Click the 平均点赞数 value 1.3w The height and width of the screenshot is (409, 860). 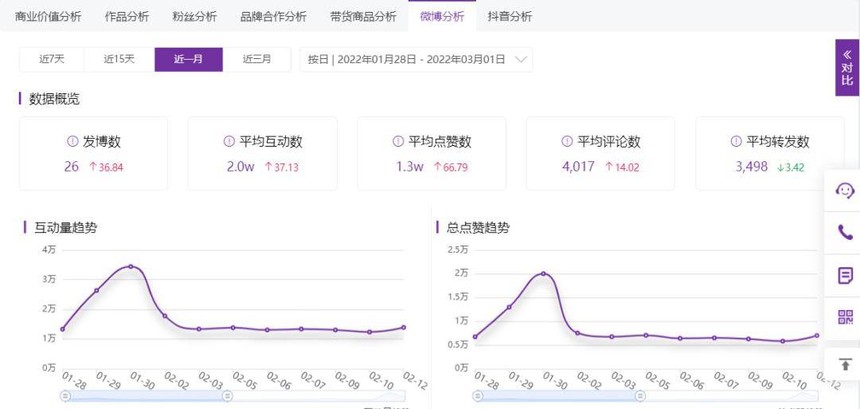click(410, 167)
